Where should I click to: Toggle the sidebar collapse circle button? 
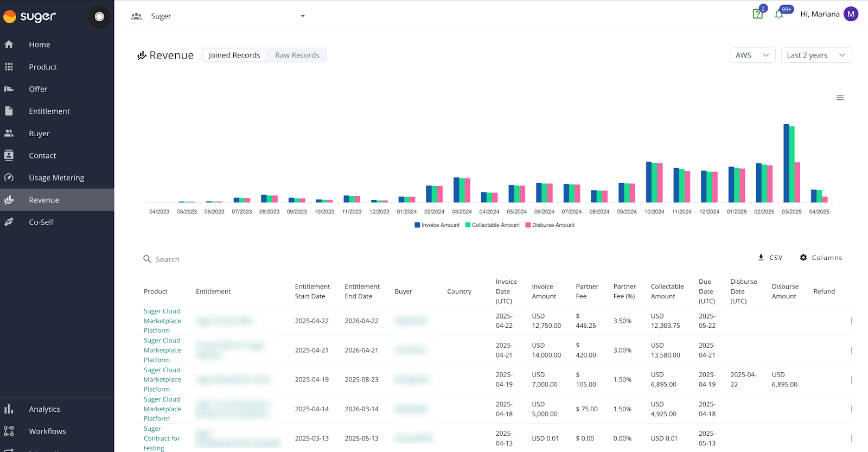99,17
